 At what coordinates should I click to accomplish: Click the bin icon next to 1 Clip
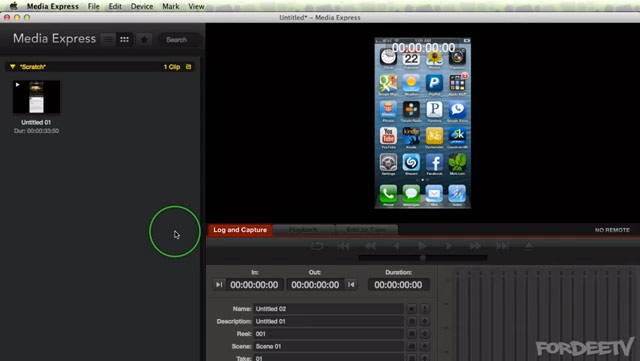[189, 67]
